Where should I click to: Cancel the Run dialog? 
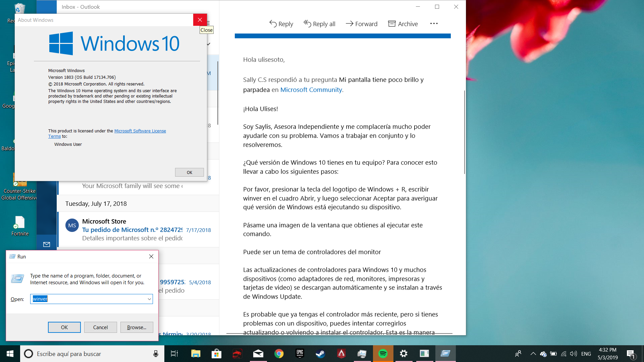tap(101, 327)
